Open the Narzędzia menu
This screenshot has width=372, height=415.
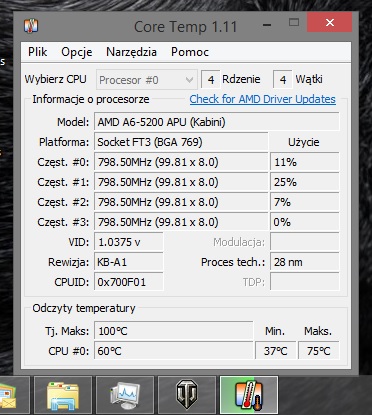[x=131, y=52]
